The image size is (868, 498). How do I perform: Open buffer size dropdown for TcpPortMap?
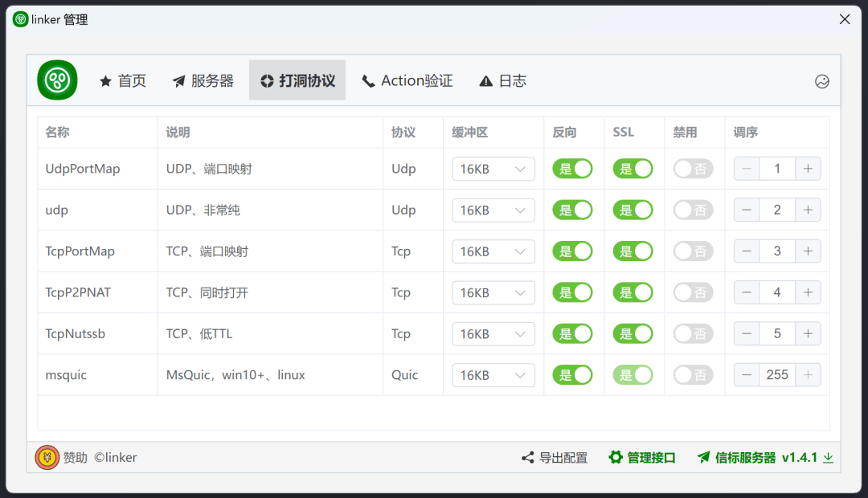(493, 251)
